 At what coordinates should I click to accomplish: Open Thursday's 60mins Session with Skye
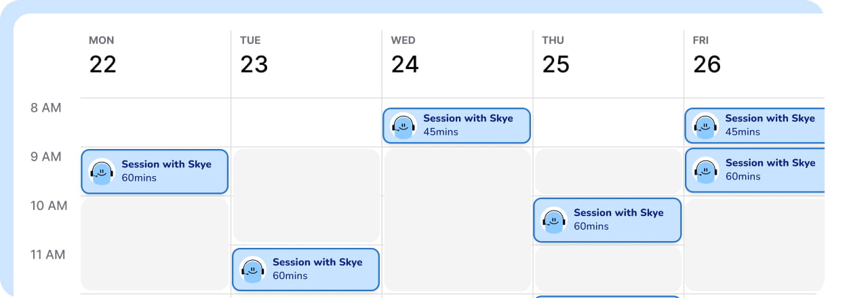608,220
